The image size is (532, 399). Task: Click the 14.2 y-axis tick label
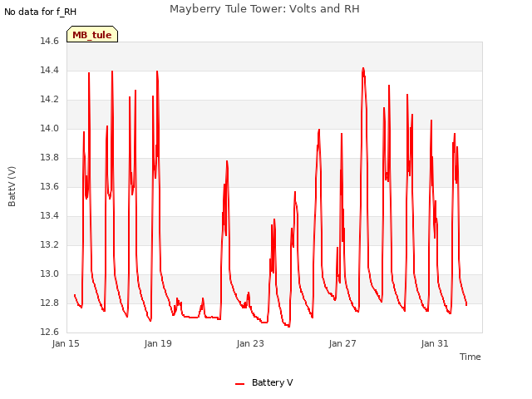coord(50,100)
